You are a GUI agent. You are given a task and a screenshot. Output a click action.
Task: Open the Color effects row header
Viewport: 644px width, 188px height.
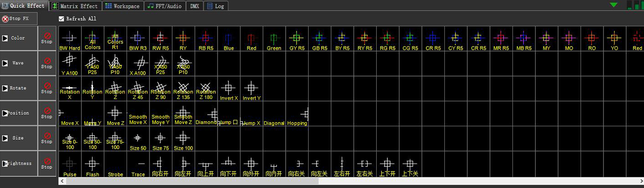[18, 38]
